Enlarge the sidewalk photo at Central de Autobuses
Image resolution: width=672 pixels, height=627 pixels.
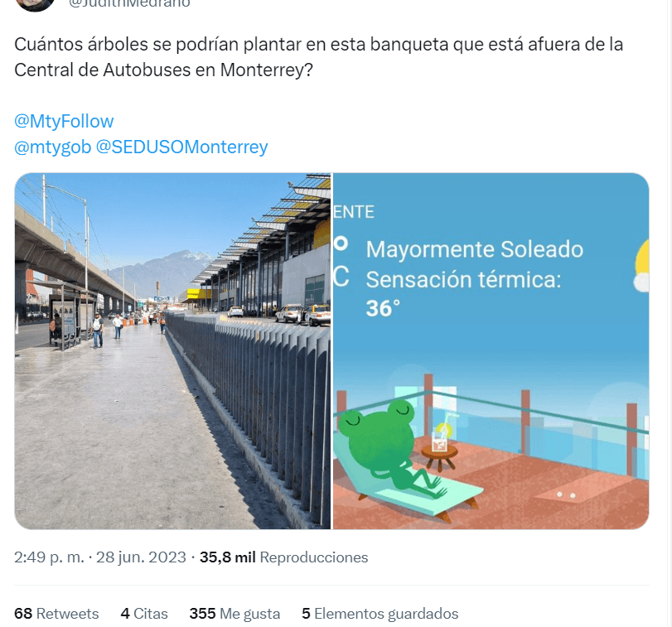point(172,351)
